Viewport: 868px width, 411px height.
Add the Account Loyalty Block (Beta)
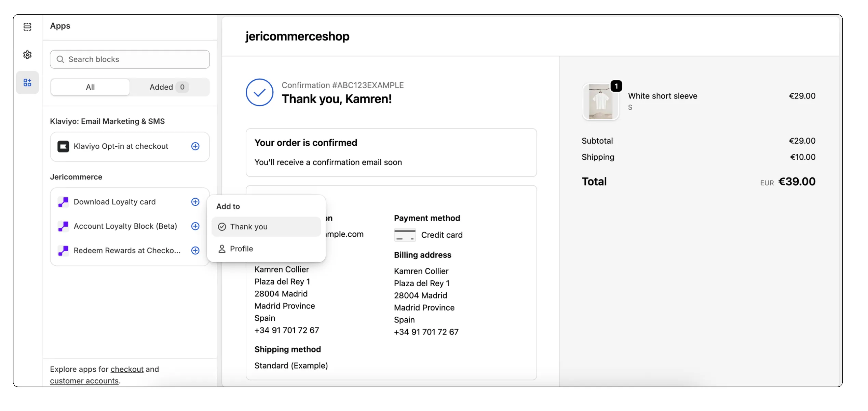[195, 226]
